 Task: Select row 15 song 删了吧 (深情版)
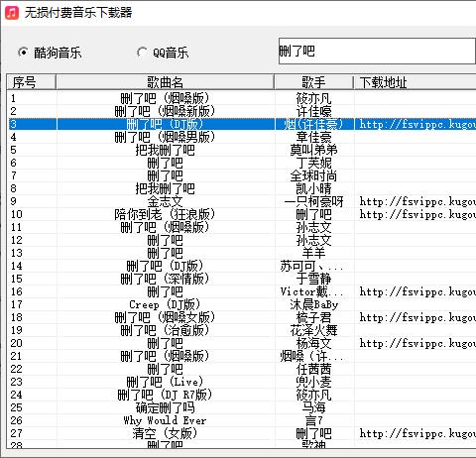click(165, 279)
